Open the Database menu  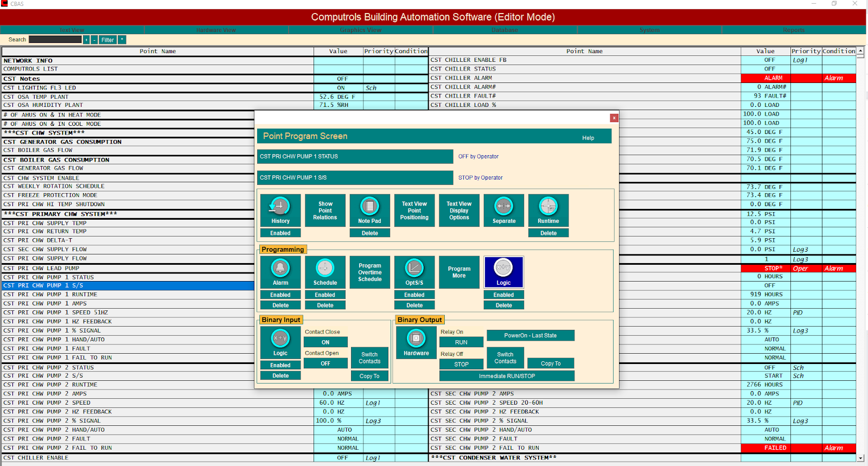(x=505, y=30)
